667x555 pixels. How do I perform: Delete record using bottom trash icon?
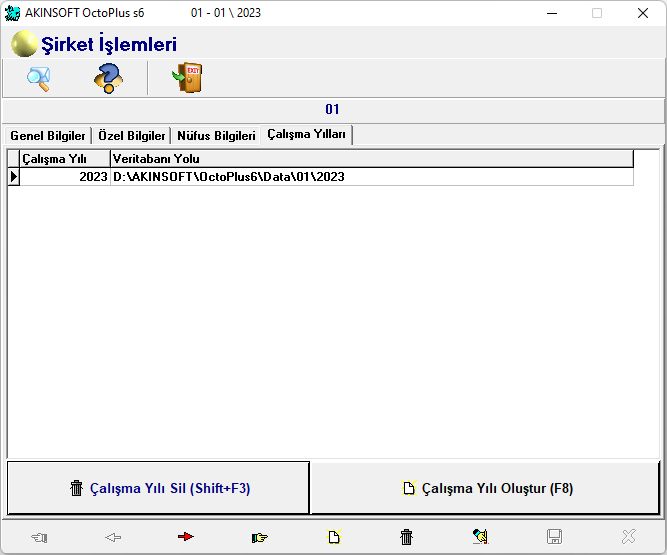pos(407,537)
